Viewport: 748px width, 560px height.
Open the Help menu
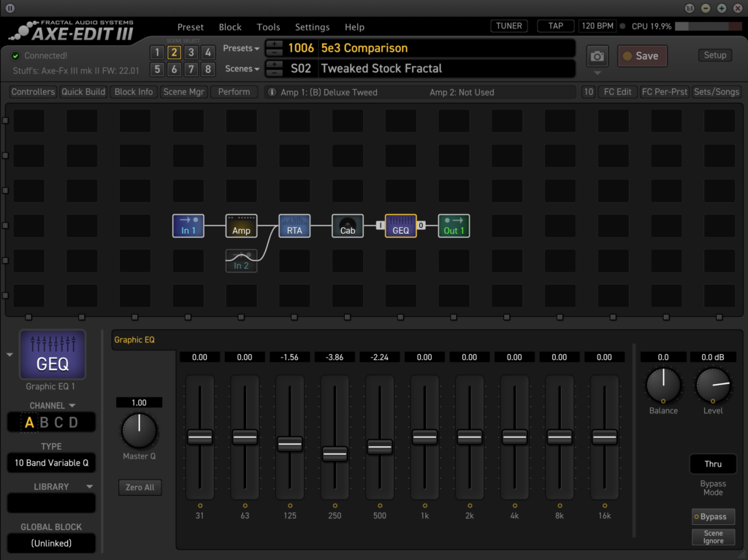tap(354, 27)
